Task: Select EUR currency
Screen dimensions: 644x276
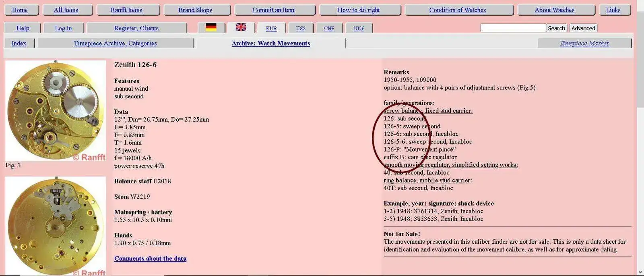Action: click(271, 28)
